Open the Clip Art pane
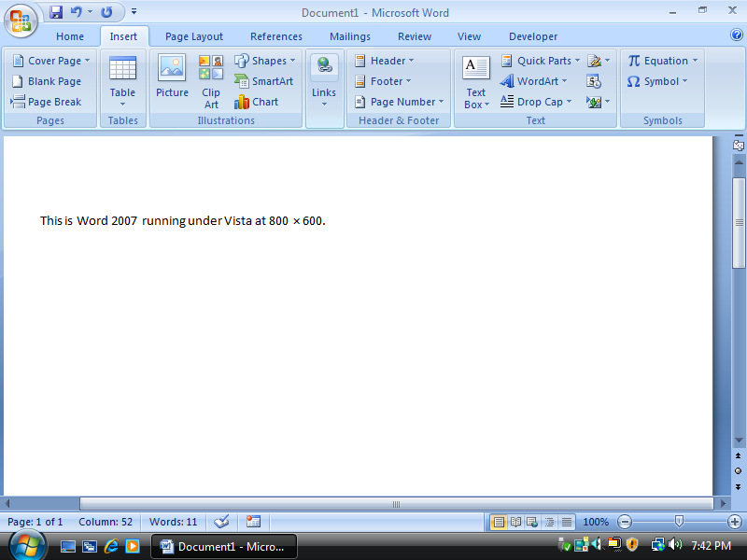This screenshot has width=747, height=560. [x=211, y=82]
